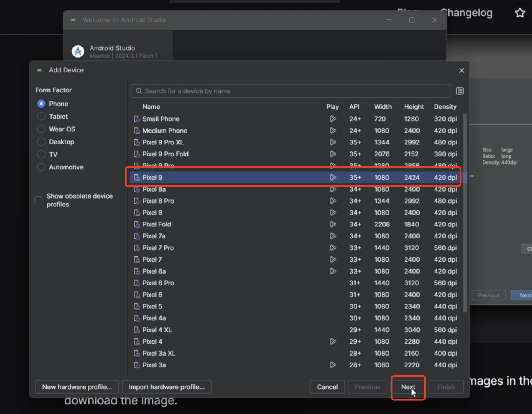Select the Pixel 6 device name
The width and height of the screenshot is (532, 414).
pyautogui.click(x=152, y=295)
